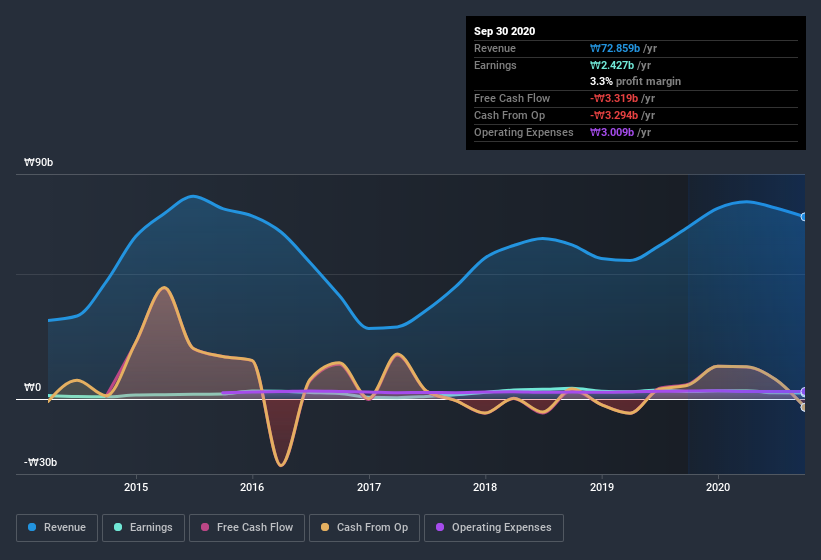Screen dimensions: 821x560
Task: Click the 2016 x-axis label
Action: click(252, 487)
